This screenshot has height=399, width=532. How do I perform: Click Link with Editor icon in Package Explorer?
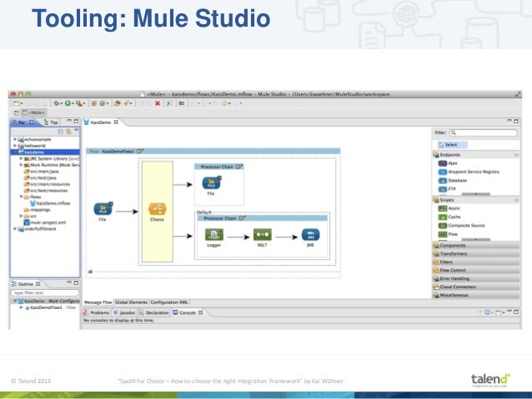point(69,132)
